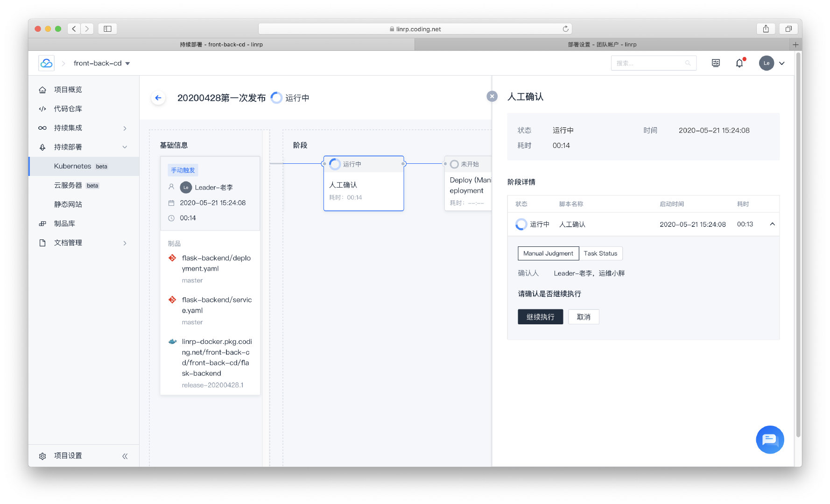This screenshot has width=830, height=504.
Task: Click the code icon beside 代码仓库
Action: tap(42, 109)
